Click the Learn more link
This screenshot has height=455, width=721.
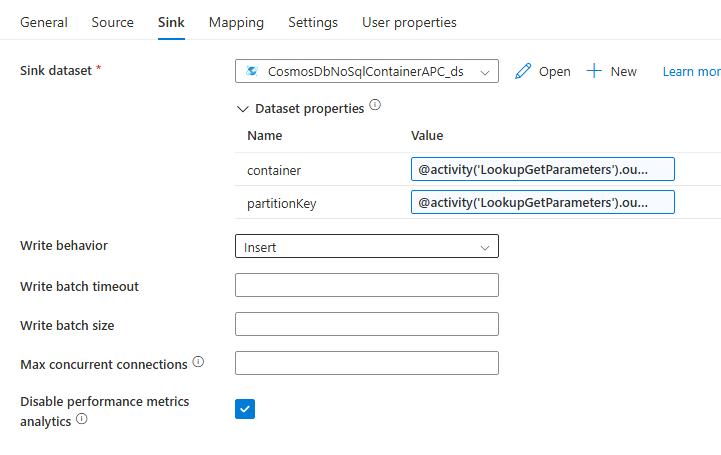(x=691, y=71)
